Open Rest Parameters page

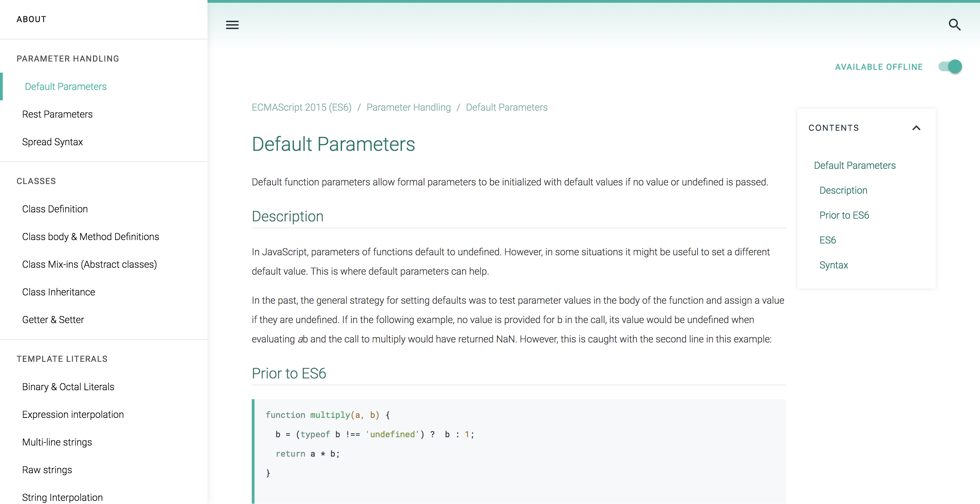coord(57,114)
